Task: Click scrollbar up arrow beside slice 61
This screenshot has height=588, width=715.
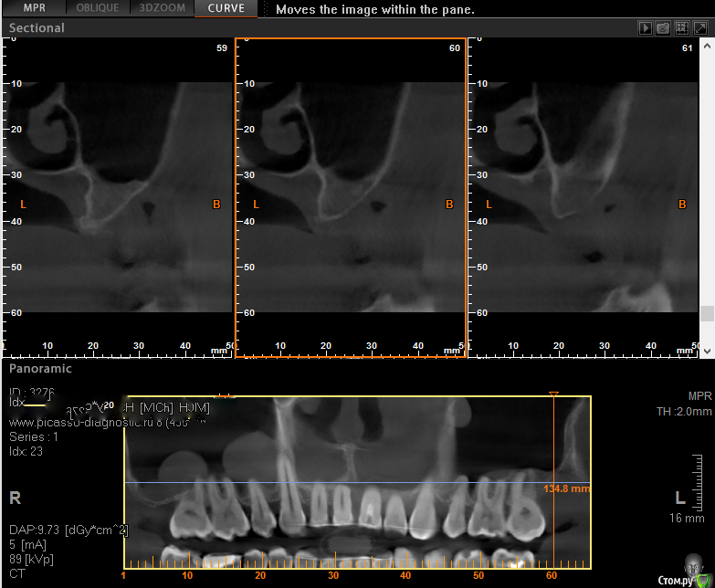Action: point(707,44)
